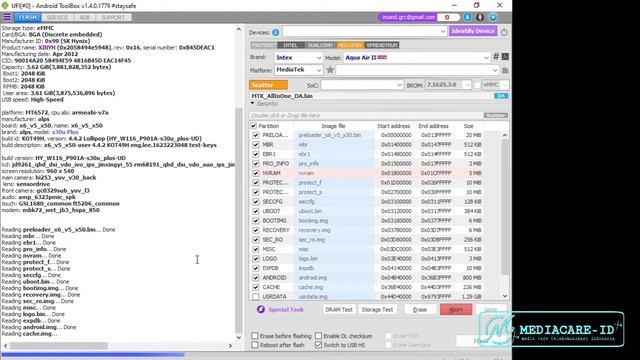Enable Erase before flashing
640x360 pixels.
(x=255, y=336)
